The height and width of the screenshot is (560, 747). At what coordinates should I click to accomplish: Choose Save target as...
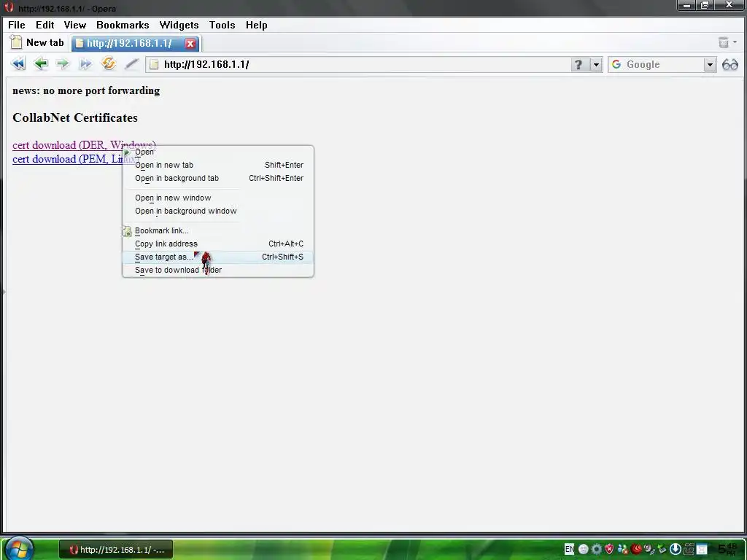(217, 257)
